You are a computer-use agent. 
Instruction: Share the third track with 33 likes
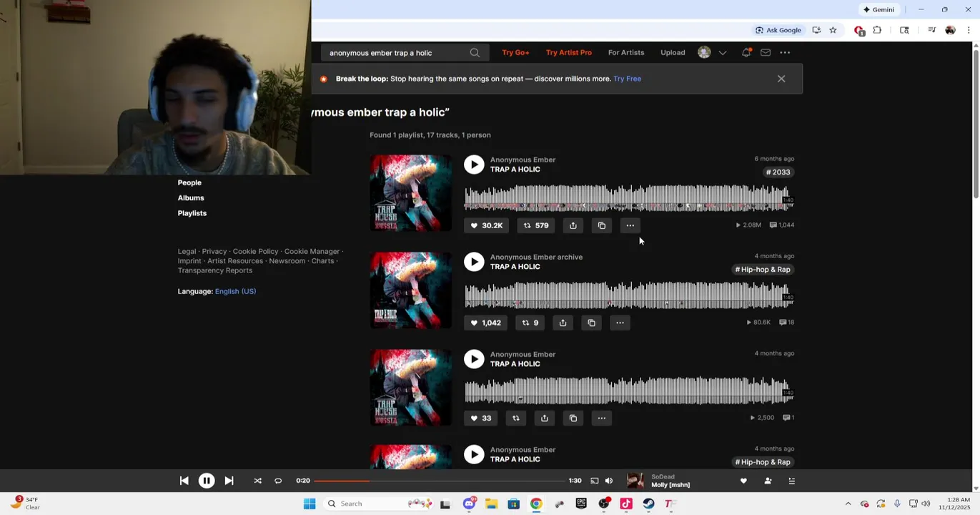pos(545,418)
